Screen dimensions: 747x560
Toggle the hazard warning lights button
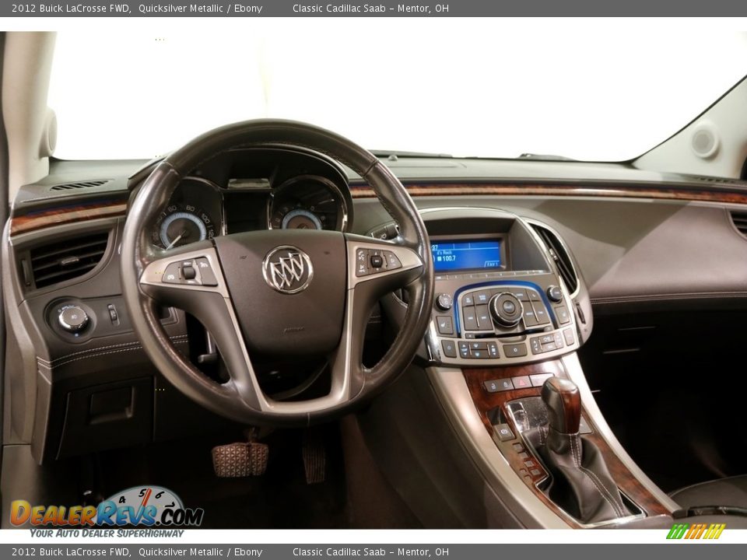521,383
